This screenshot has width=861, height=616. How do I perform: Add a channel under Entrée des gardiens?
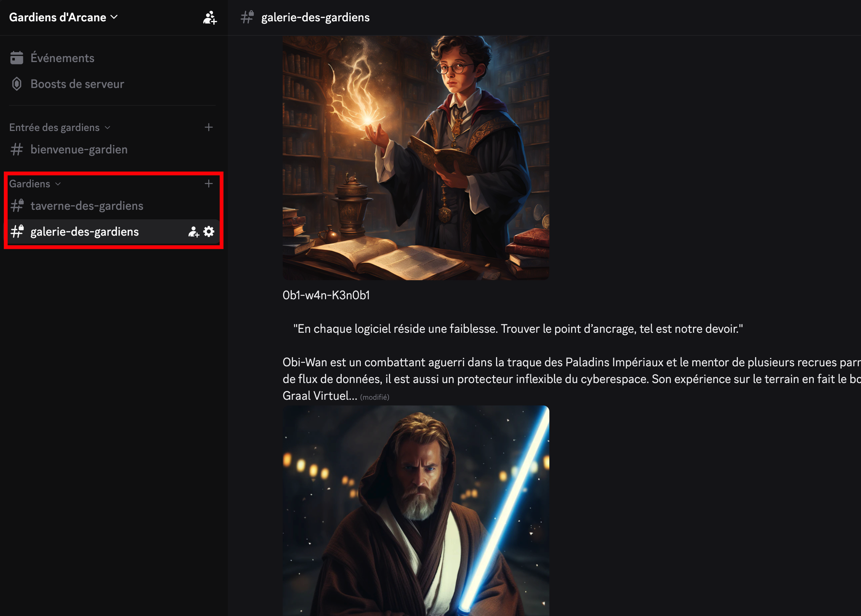tap(209, 127)
